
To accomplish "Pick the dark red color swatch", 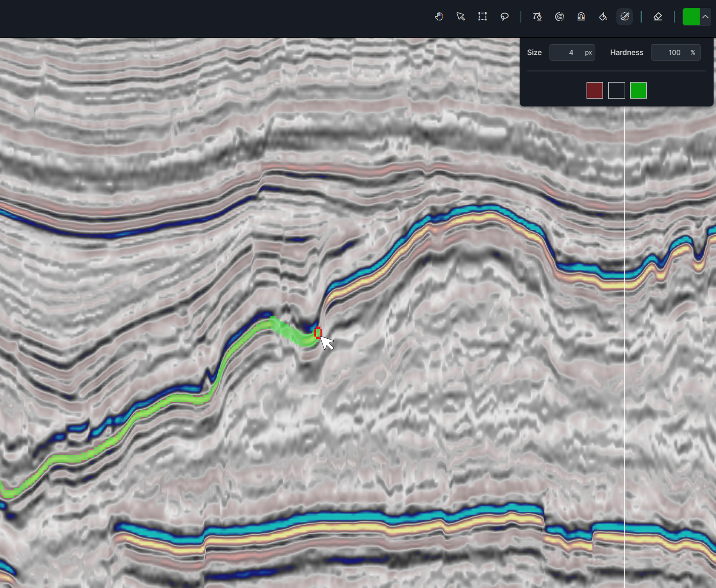I will click(595, 91).
